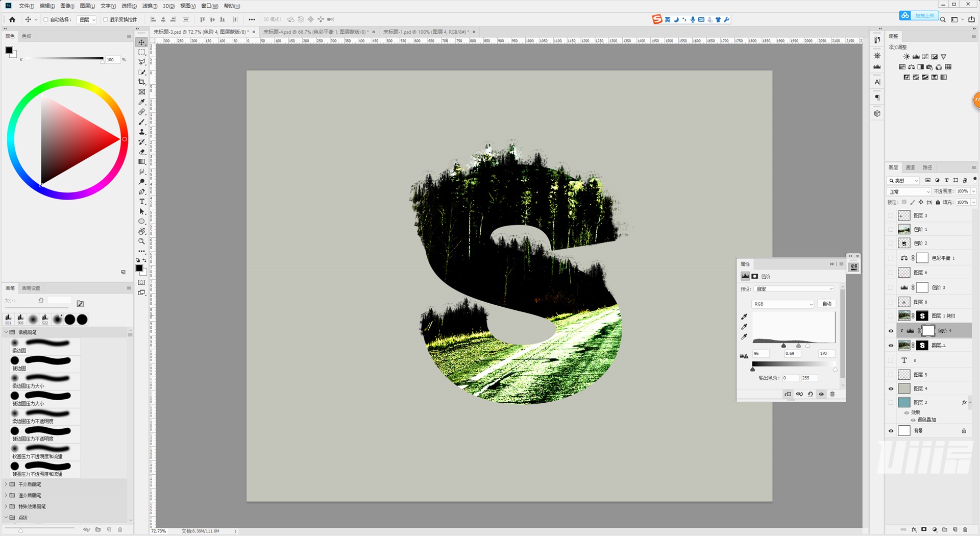This screenshot has height=536, width=980.
Task: Delete the adjustment layer using Properties trash icon
Action: 832,394
